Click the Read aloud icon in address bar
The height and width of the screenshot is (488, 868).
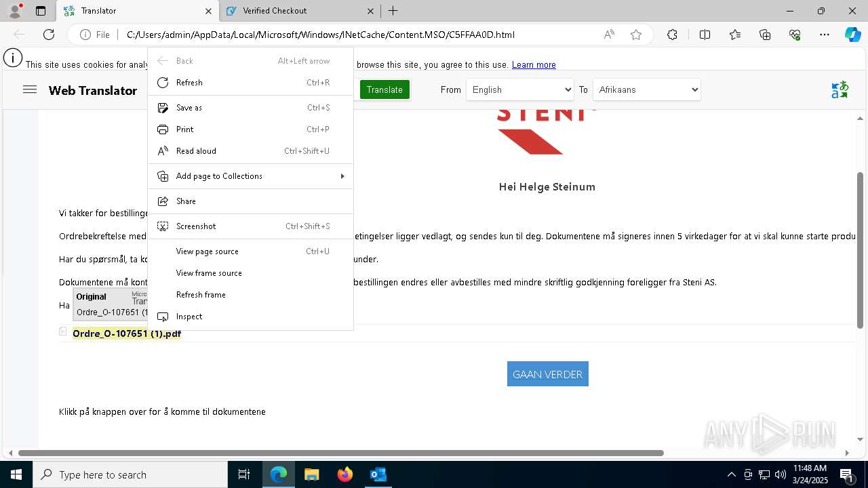(609, 35)
